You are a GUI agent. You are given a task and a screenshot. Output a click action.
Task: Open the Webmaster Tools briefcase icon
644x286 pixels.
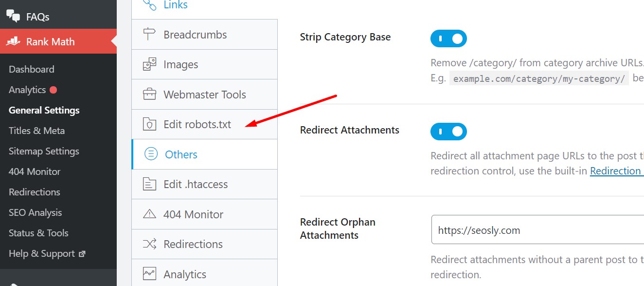[149, 94]
